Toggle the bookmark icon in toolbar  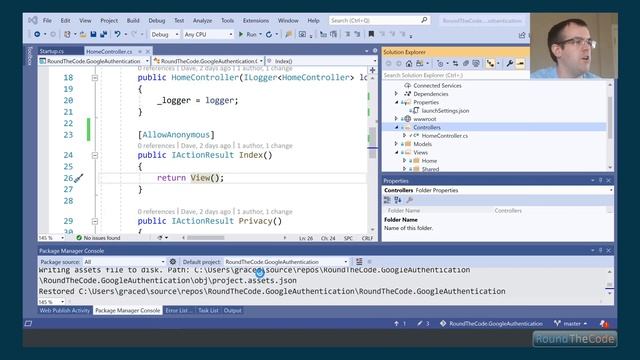tap(371, 34)
